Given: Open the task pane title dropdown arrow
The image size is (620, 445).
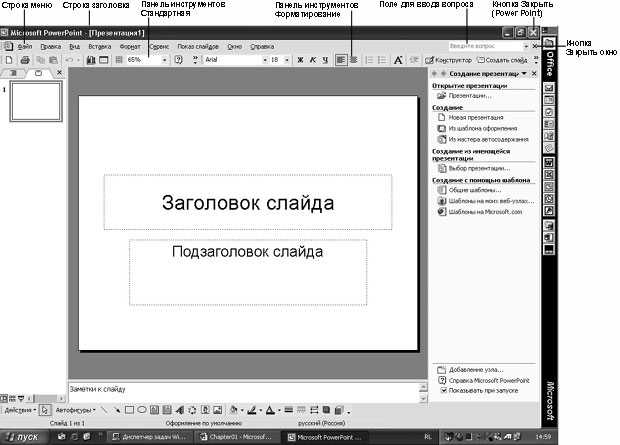Looking at the screenshot, I should 524,74.
